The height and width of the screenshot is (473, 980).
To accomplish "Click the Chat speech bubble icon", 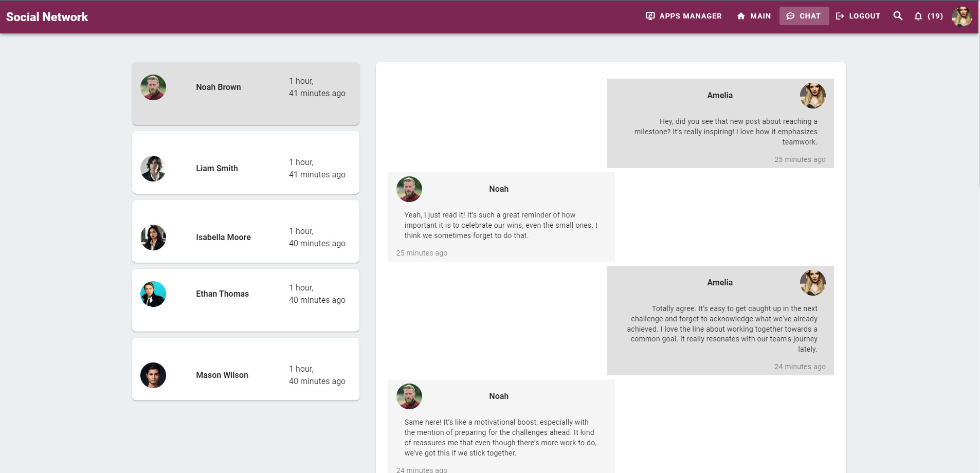I will tap(791, 16).
